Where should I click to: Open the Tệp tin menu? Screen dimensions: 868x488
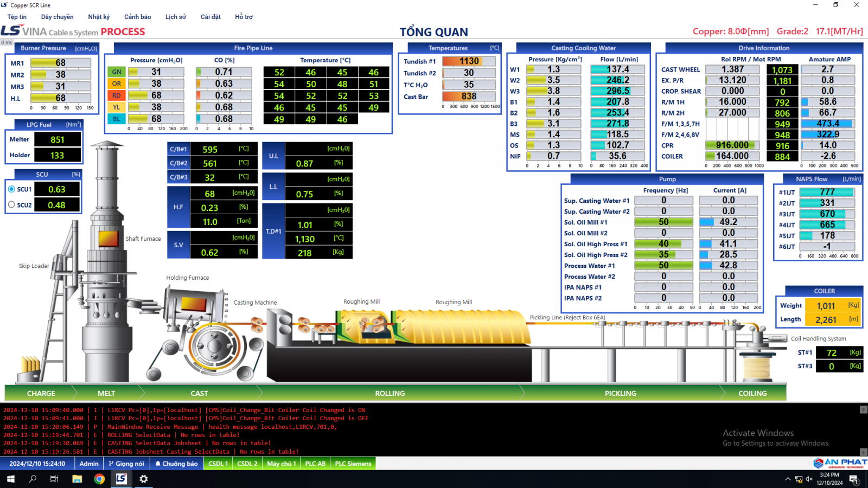[17, 17]
